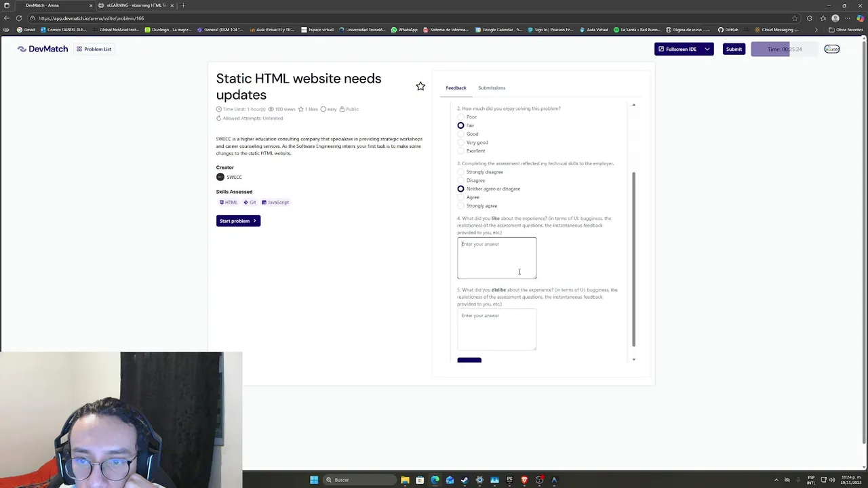Open Epic Games from the taskbar
Viewport: 868px width, 488px height.
click(x=509, y=480)
